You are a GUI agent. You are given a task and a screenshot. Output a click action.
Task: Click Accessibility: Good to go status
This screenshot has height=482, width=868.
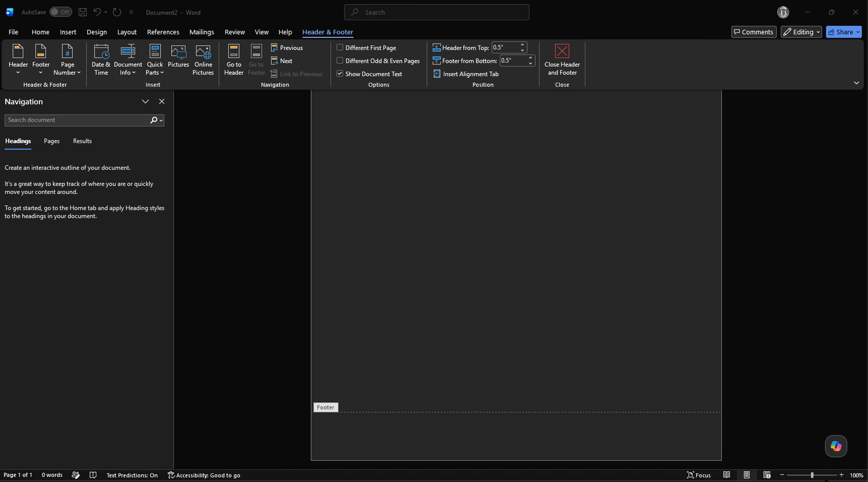click(x=203, y=475)
